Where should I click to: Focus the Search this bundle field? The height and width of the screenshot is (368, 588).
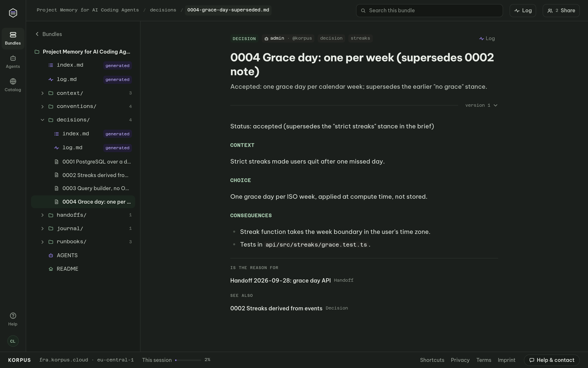[x=429, y=10]
